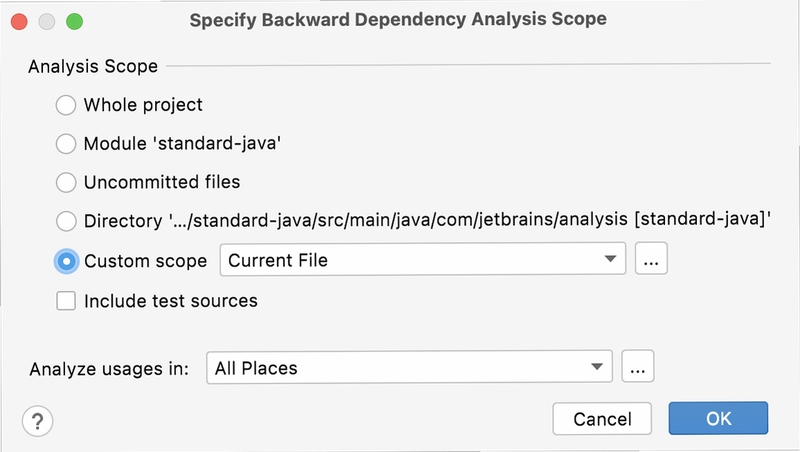Viewport: 800px width, 452px height.
Task: Open the All Places usages dropdown
Action: pyautogui.click(x=409, y=367)
